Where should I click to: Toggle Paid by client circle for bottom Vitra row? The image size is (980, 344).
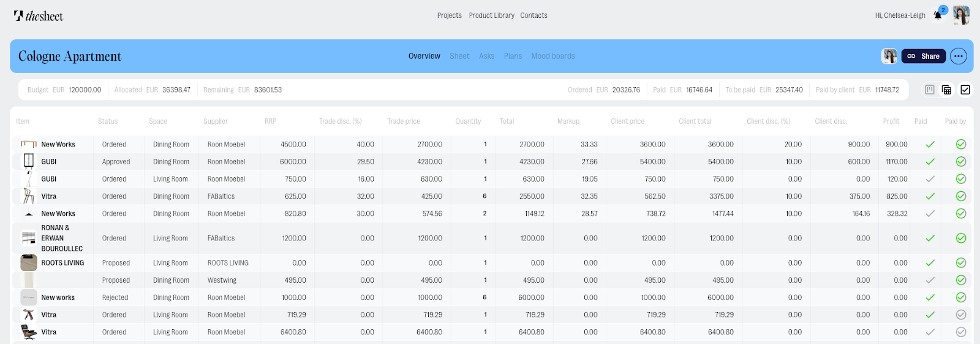[x=961, y=332]
